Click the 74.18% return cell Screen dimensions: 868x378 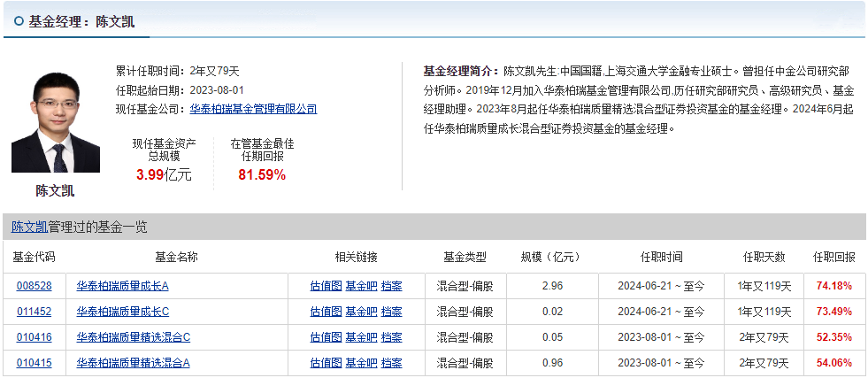click(x=833, y=286)
